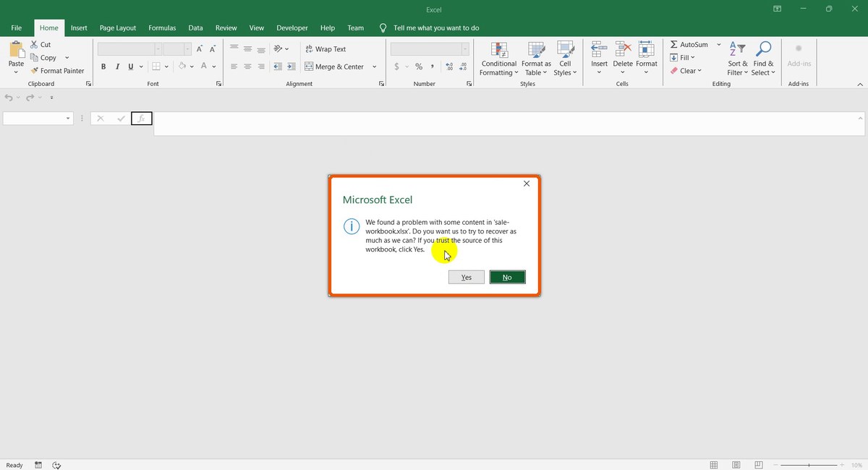868x470 pixels.
Task: Click the Delete cells icon
Action: coord(623,49)
